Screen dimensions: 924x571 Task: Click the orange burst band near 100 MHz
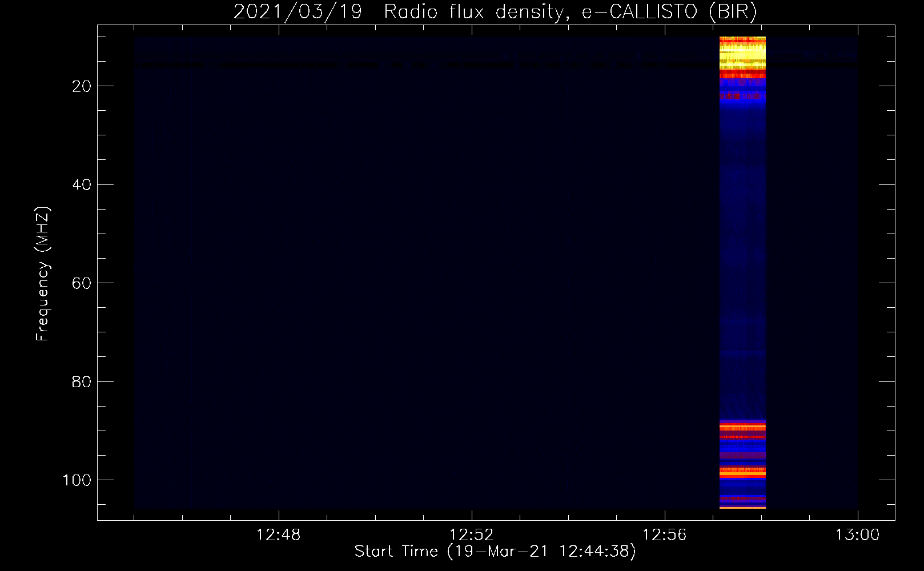(x=742, y=472)
